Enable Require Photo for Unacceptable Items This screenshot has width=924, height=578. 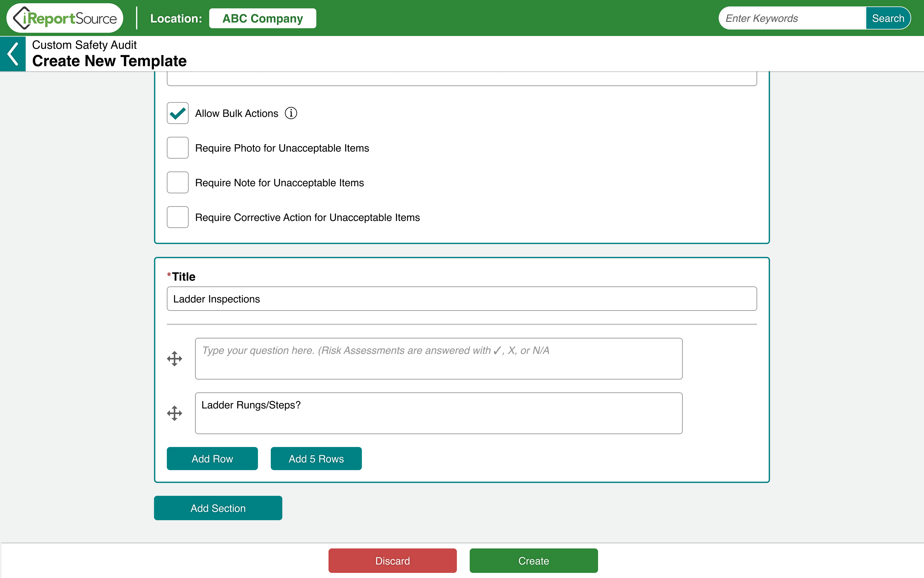(x=178, y=148)
